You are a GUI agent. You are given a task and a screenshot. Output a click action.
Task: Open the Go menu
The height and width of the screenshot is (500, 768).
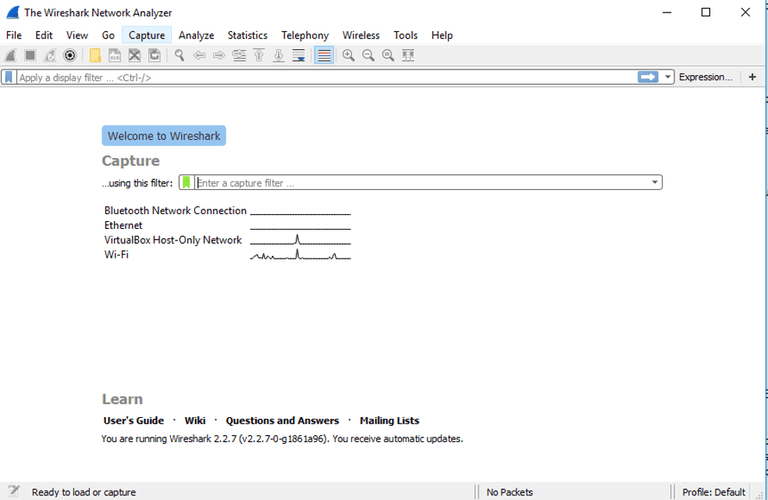[x=108, y=35]
